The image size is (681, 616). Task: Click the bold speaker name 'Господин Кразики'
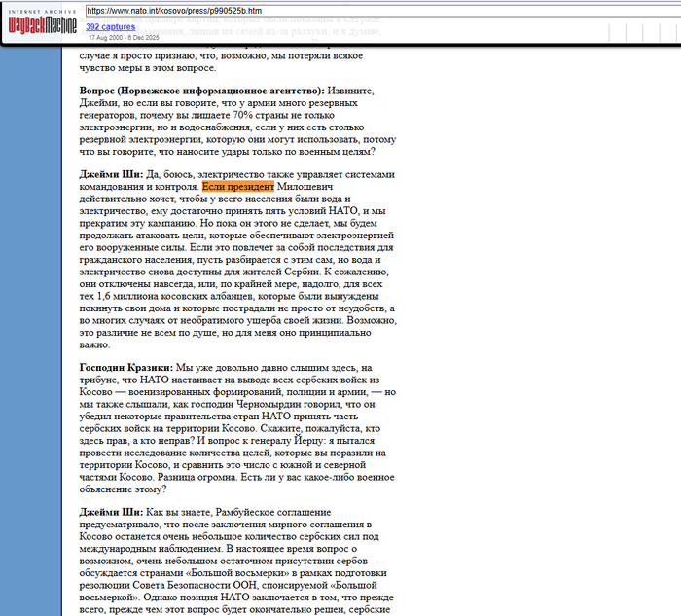point(125,367)
